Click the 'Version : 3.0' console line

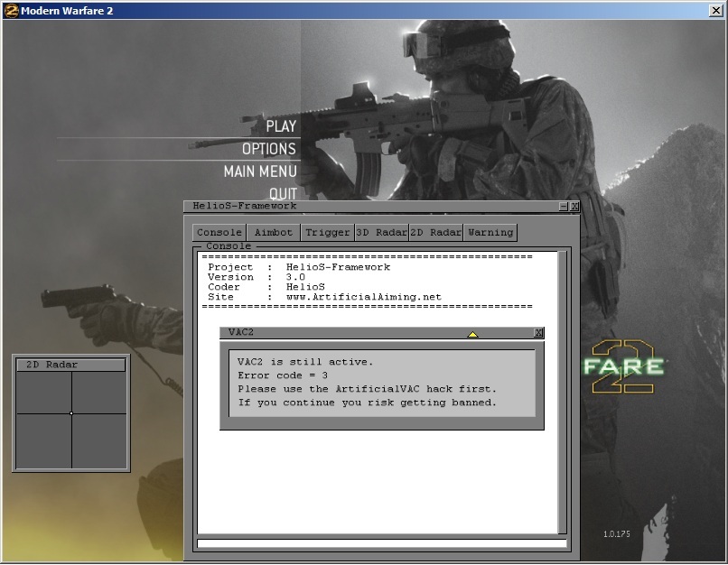point(257,277)
